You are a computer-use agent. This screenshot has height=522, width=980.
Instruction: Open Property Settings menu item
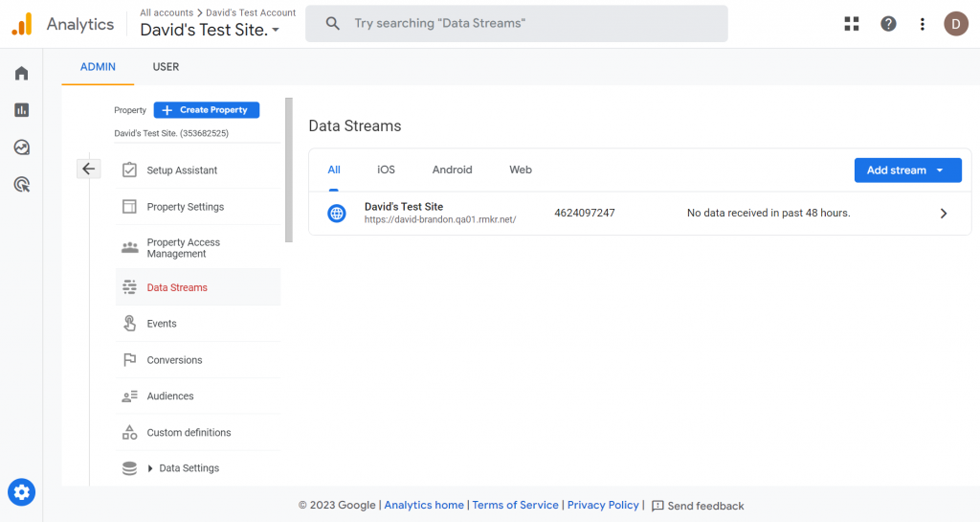coord(198,206)
